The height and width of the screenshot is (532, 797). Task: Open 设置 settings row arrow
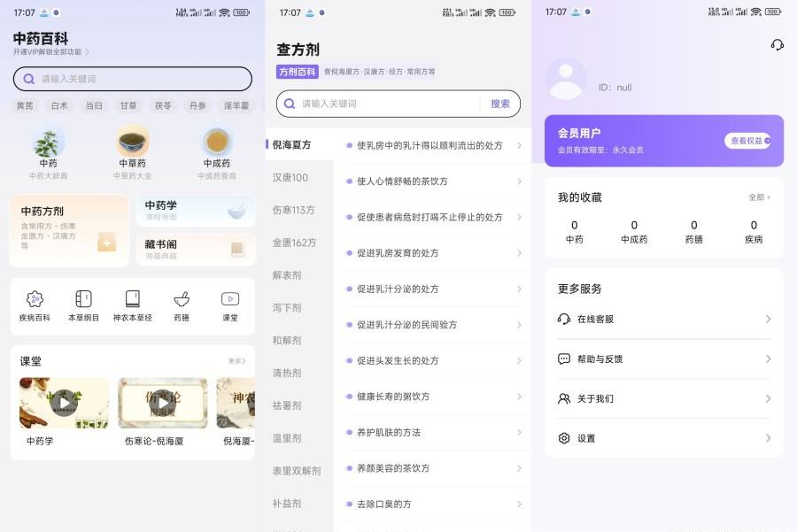point(768,438)
